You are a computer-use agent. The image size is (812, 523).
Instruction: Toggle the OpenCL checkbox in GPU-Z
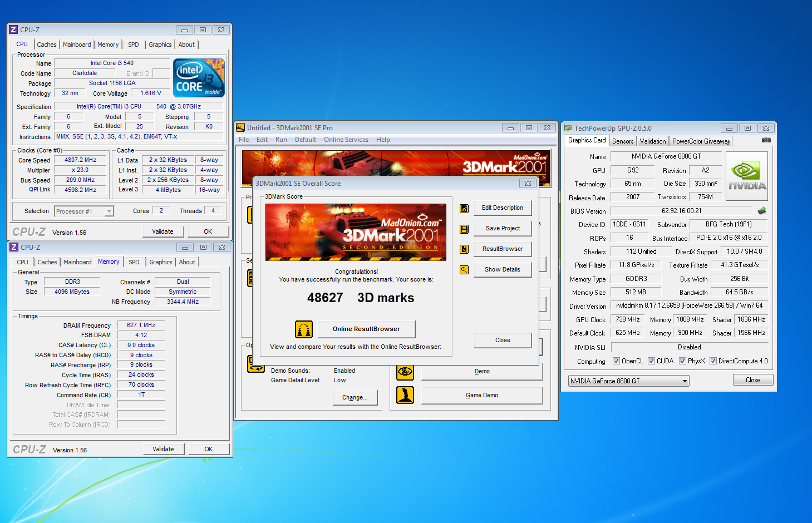pyautogui.click(x=616, y=361)
